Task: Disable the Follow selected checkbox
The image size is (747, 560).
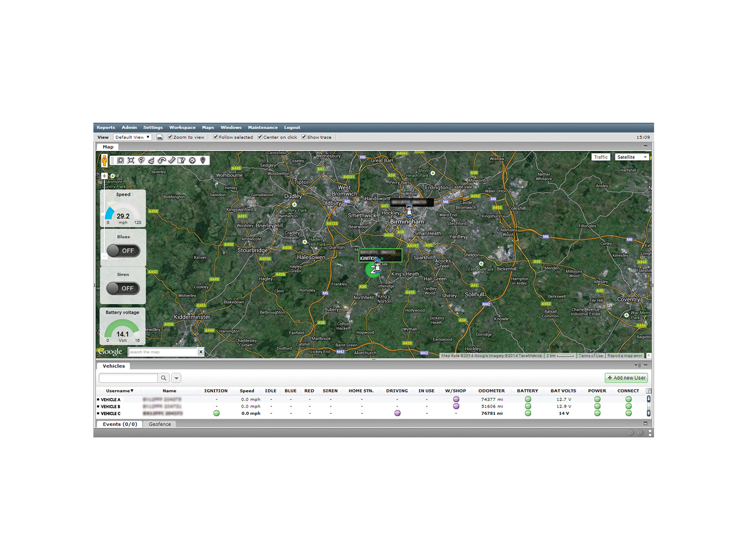Action: click(216, 137)
